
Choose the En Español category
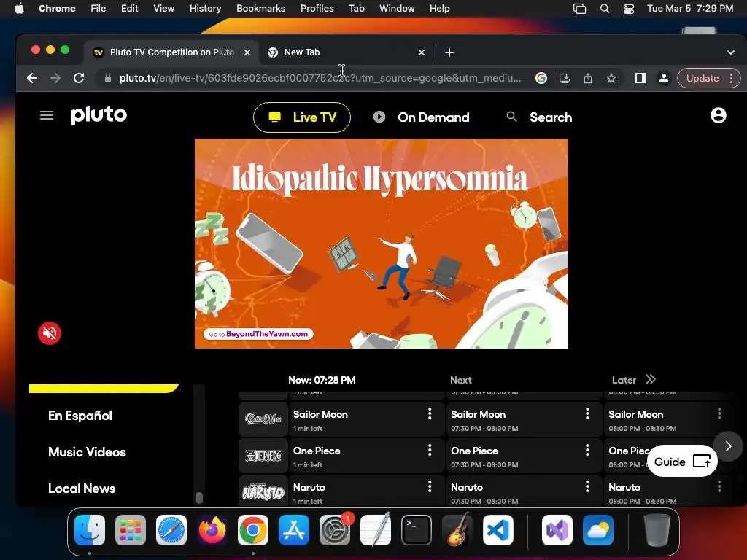(80, 416)
